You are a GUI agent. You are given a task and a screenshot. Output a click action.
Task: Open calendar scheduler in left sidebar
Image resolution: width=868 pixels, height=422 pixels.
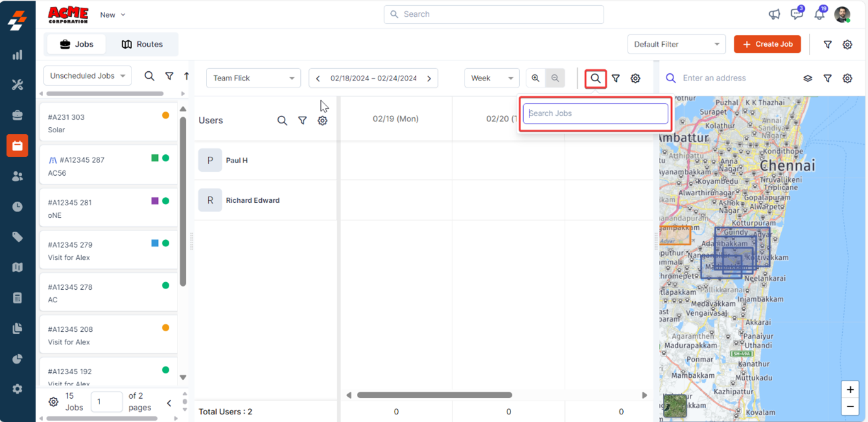pos(17,145)
